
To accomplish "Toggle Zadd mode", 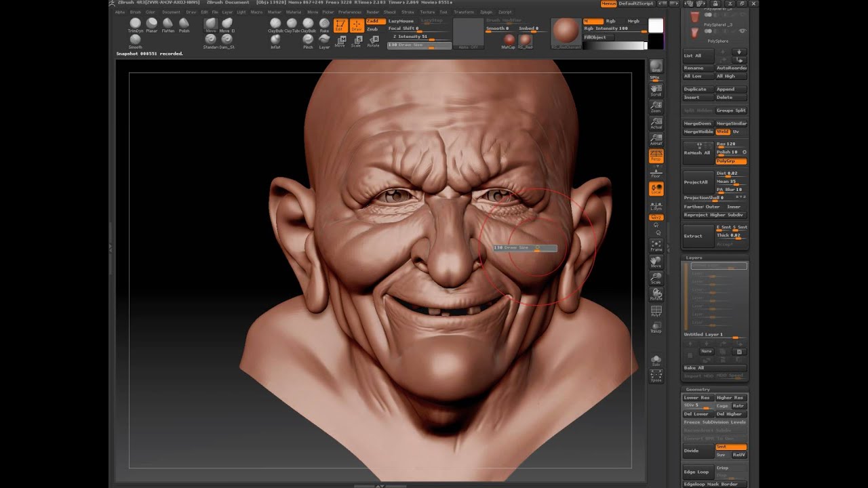I will (375, 21).
